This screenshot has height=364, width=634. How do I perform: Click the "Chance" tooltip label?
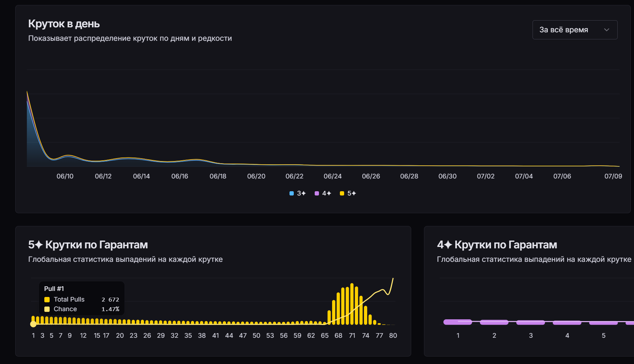pyautogui.click(x=65, y=309)
